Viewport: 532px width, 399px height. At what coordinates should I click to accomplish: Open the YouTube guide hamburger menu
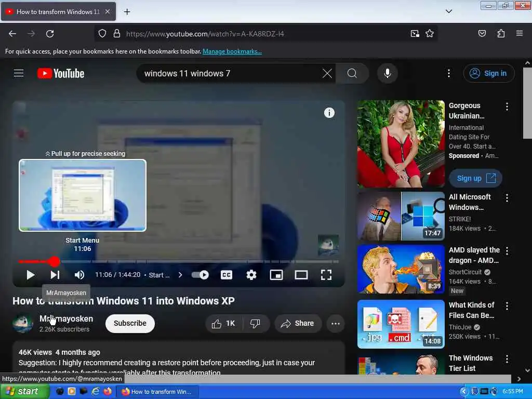click(19, 73)
